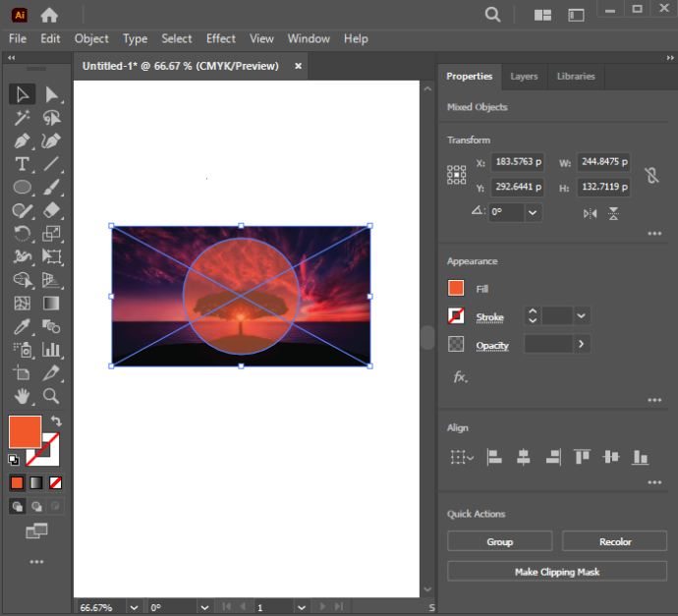Set None fill mode button

55,482
